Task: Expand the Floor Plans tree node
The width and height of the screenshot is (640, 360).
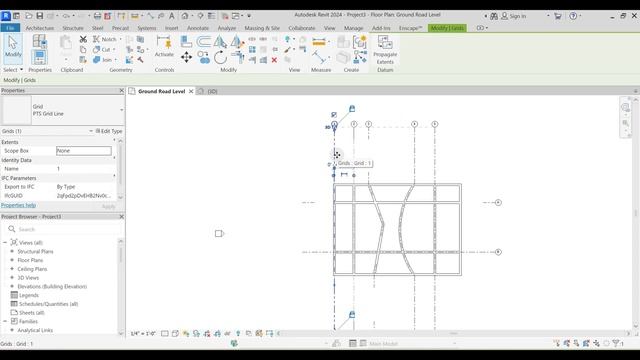Action: 12,260
